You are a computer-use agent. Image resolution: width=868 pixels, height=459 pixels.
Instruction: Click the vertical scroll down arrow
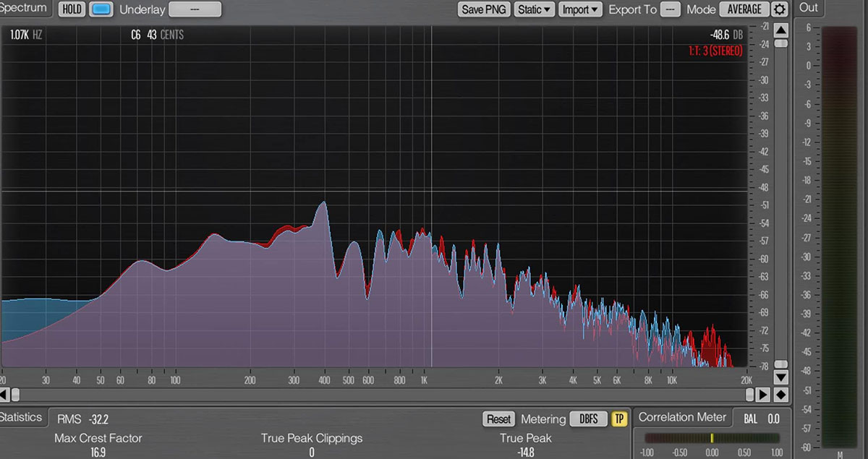click(x=780, y=378)
